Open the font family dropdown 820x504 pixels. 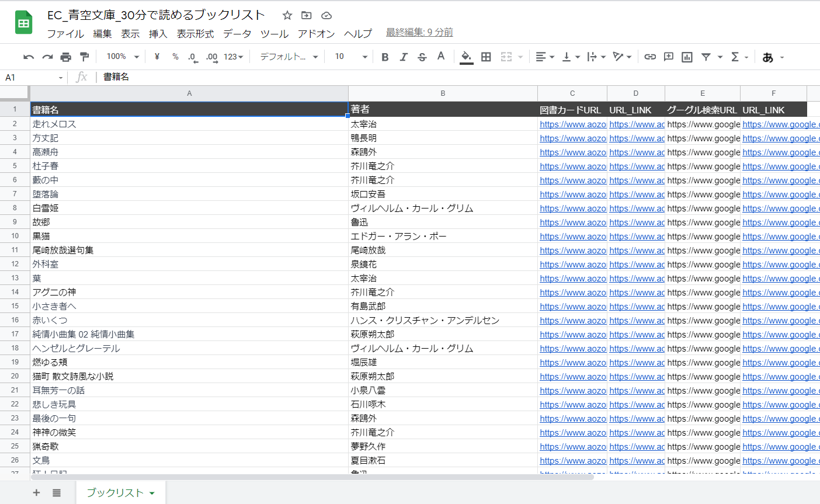click(x=289, y=57)
